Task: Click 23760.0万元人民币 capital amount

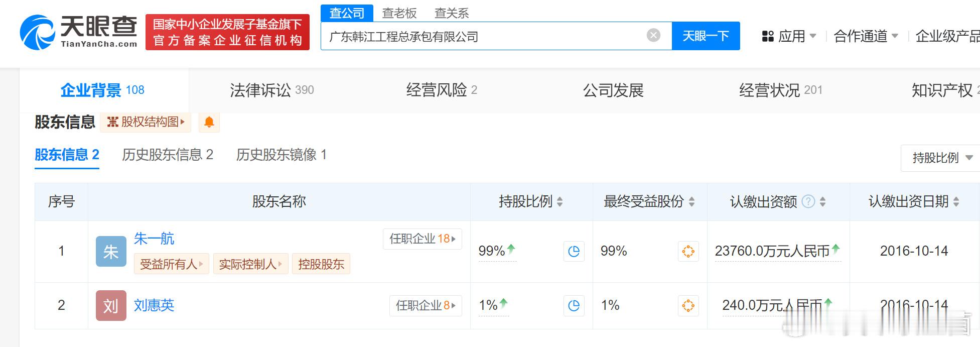Action: pyautogui.click(x=777, y=251)
